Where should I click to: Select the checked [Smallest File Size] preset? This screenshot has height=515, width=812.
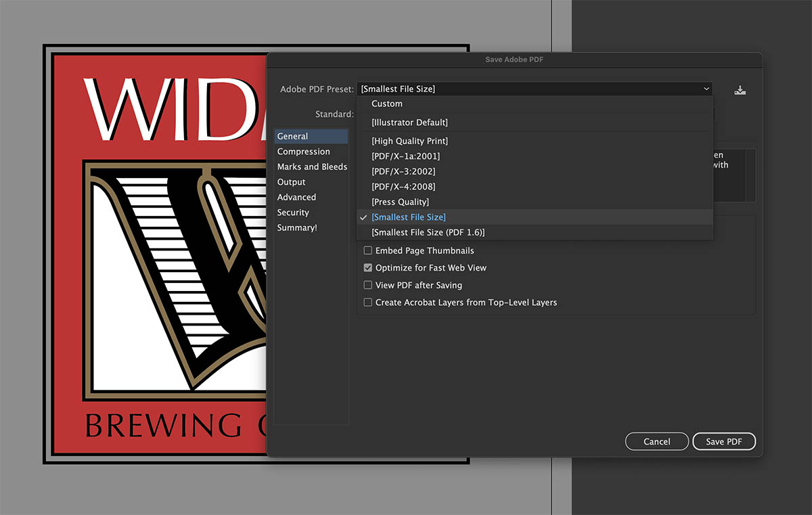[535, 217]
